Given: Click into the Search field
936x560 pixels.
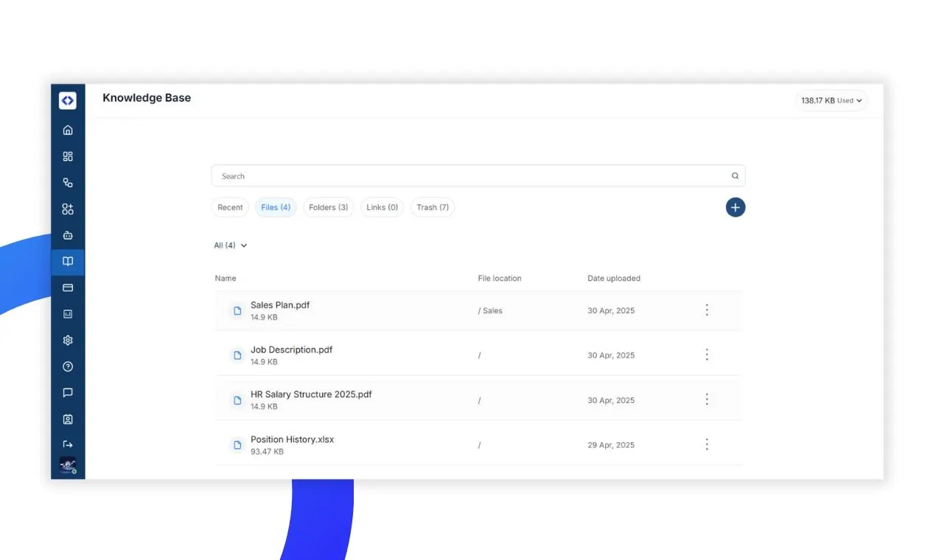Looking at the screenshot, I should coord(472,176).
